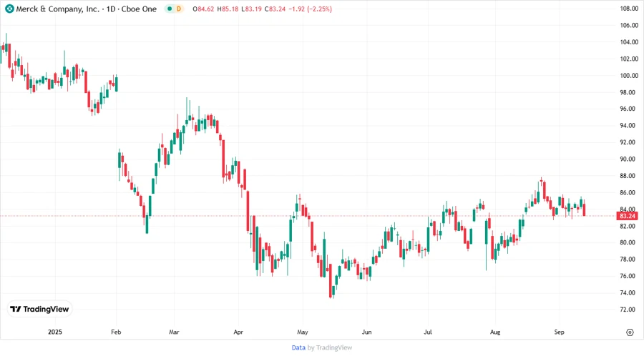The height and width of the screenshot is (356, 644).
Task: Open the chart settings gear icon
Action: (x=630, y=332)
